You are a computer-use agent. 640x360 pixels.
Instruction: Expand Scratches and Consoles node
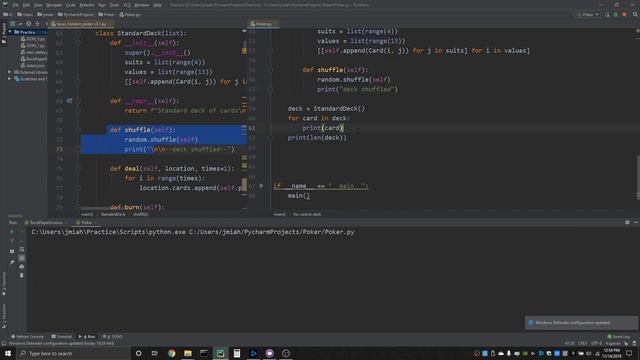click(9, 78)
